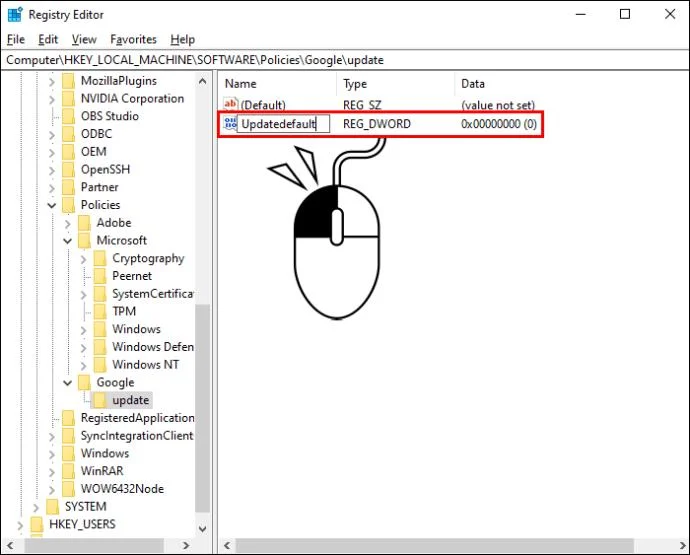
Task: Expand the OpenSSH key
Action: (51, 170)
